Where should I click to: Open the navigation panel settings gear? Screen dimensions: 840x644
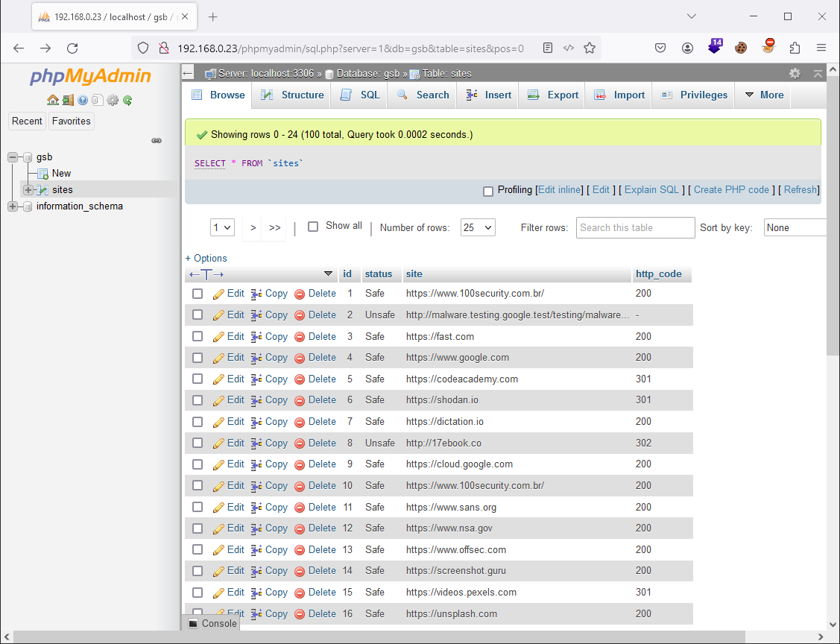click(x=113, y=100)
